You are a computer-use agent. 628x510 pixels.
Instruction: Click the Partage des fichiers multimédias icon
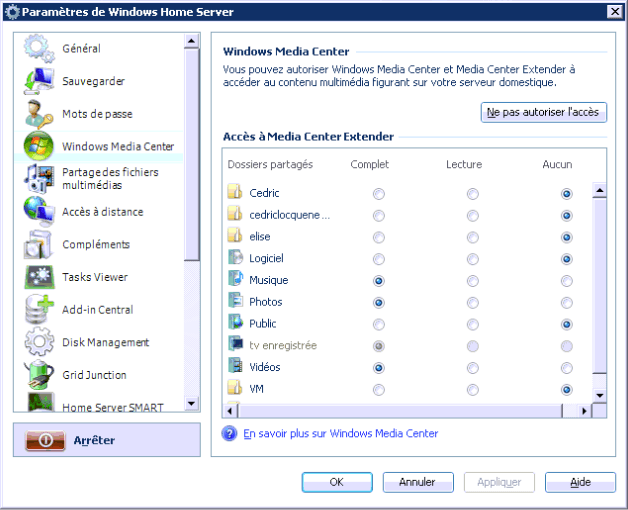click(39, 179)
